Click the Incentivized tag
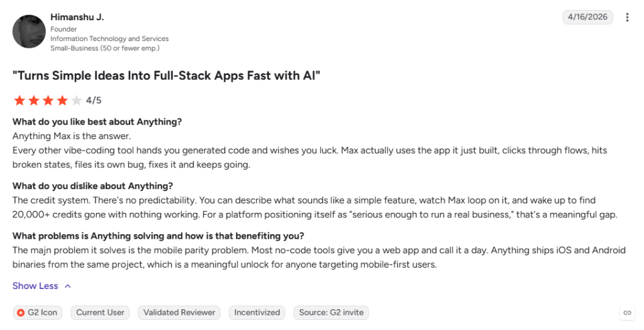The image size is (644, 330). tap(257, 313)
